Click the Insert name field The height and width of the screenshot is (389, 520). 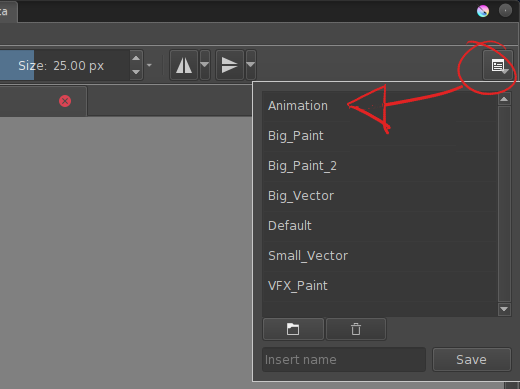[x=344, y=360]
